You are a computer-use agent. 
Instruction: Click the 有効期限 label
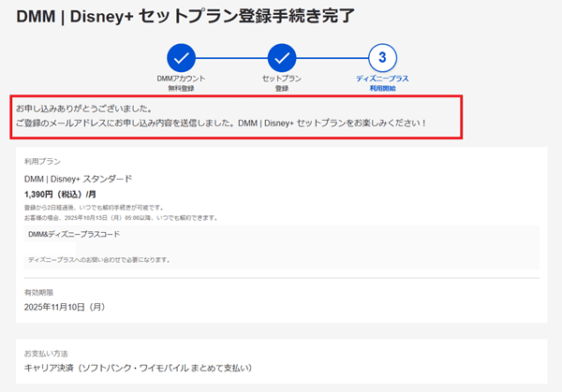(x=40, y=292)
